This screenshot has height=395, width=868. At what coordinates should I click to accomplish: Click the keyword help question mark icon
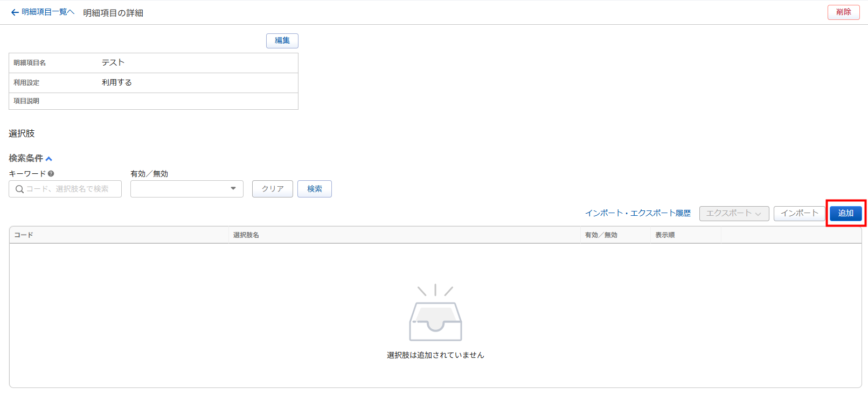point(51,174)
